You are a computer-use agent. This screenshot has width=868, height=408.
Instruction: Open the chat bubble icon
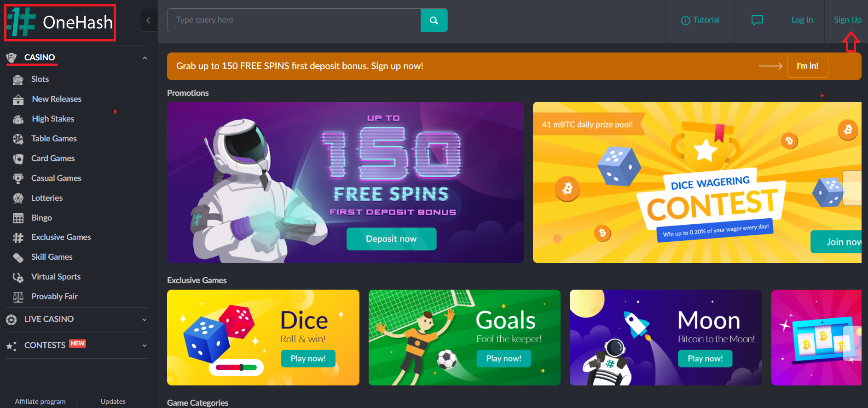pyautogui.click(x=757, y=20)
